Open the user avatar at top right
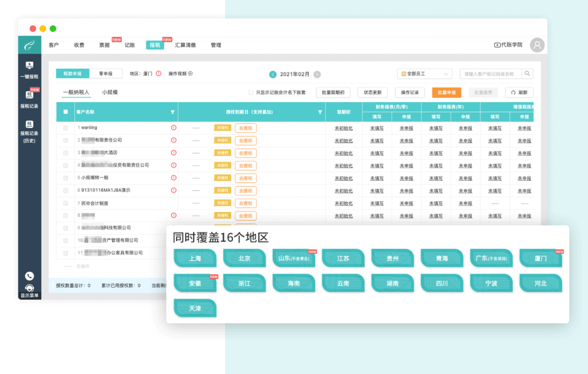588x374 pixels. click(x=537, y=45)
